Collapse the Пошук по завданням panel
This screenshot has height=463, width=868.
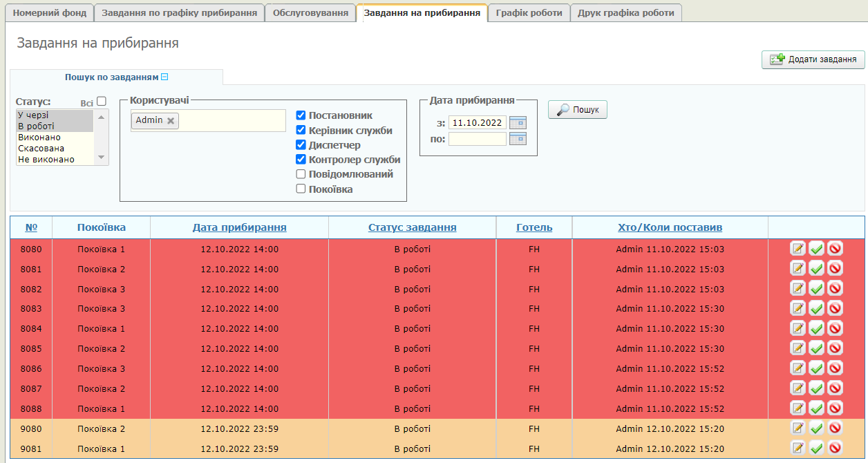[x=164, y=77]
